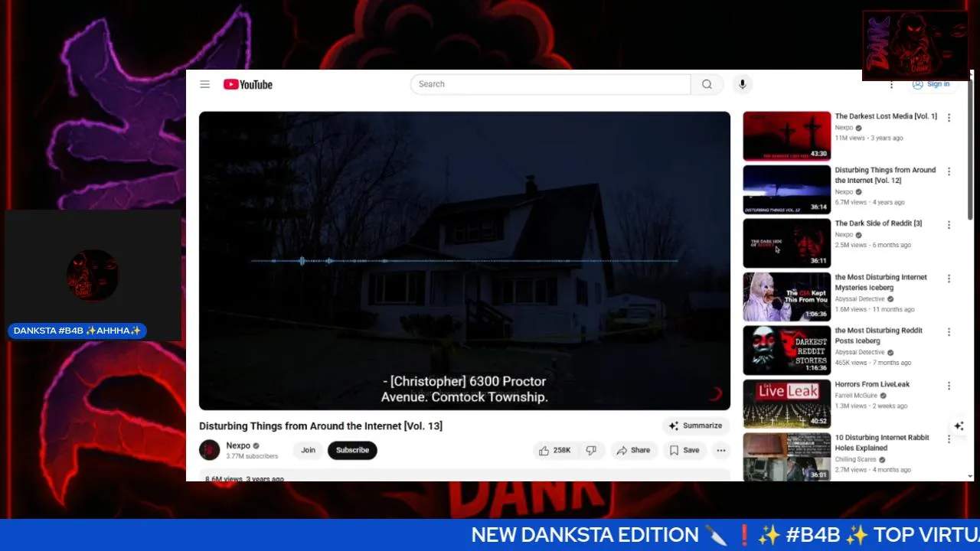Open YouTube settings three-dot menu near Sign in
Screen dimensions: 980x551
coord(891,84)
